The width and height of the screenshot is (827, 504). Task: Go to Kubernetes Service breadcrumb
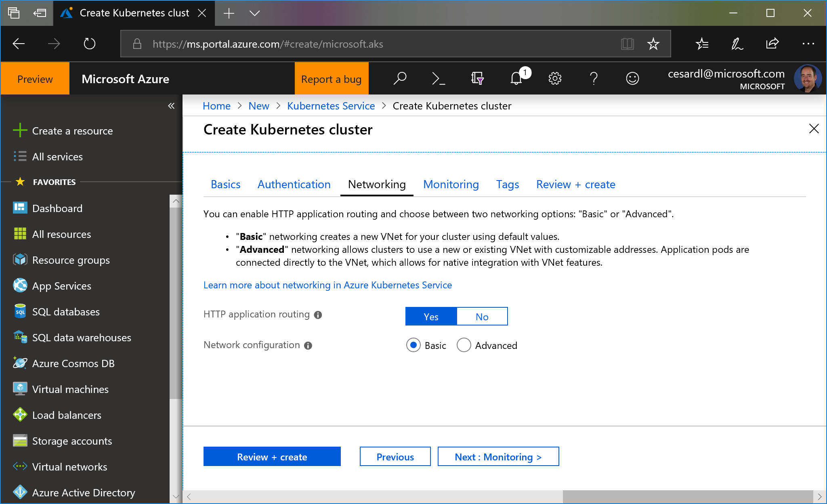[331, 106]
